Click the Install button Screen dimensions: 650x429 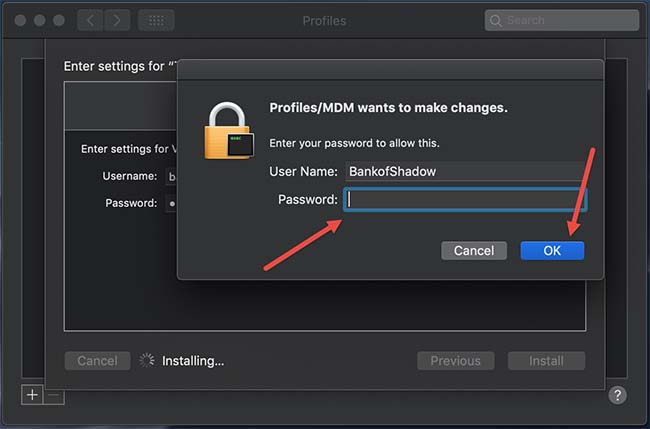pyautogui.click(x=546, y=361)
